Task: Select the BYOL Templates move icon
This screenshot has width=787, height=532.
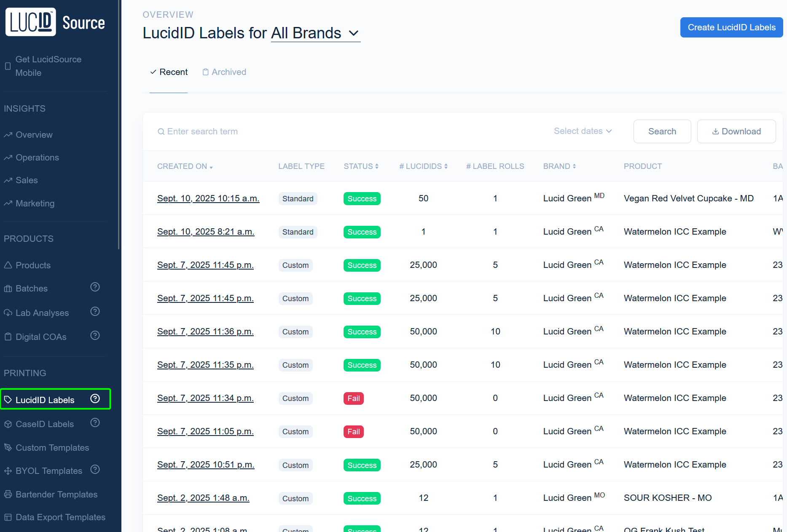Action: pyautogui.click(x=8, y=471)
